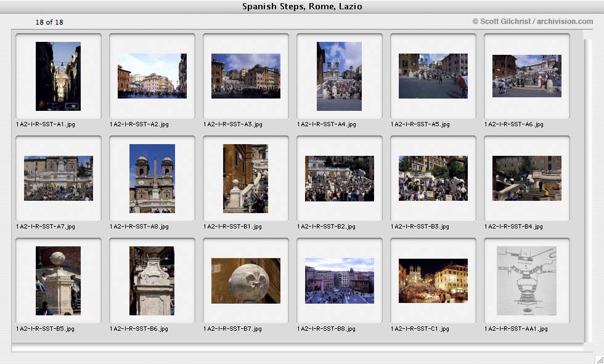Select the filename label 1A2-I-R-SST-A5.jpg
Image resolution: width=604 pixels, height=364 pixels.
pos(420,124)
